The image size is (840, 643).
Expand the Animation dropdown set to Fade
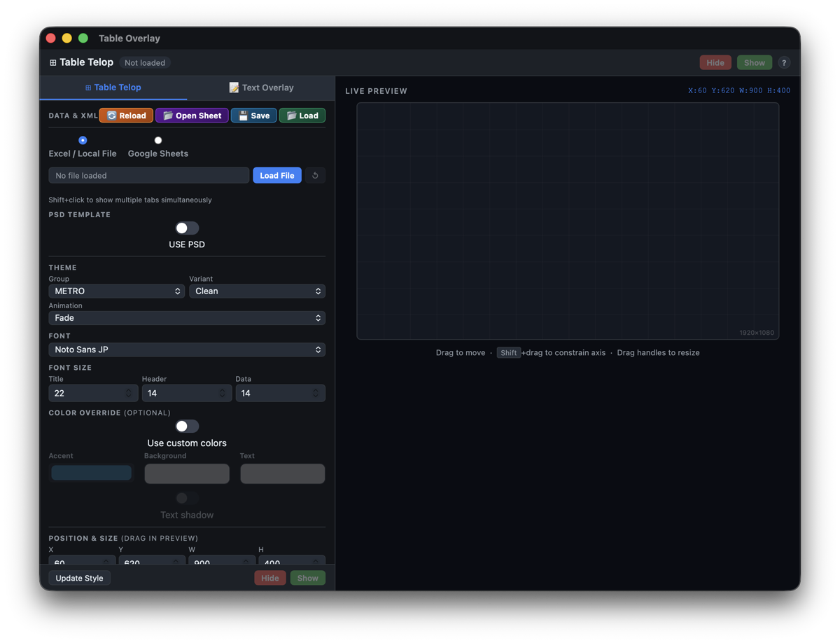(187, 318)
